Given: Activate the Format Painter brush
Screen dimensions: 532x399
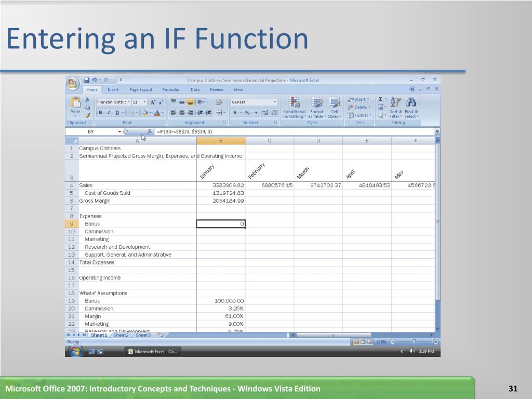Looking at the screenshot, I should point(87,115).
